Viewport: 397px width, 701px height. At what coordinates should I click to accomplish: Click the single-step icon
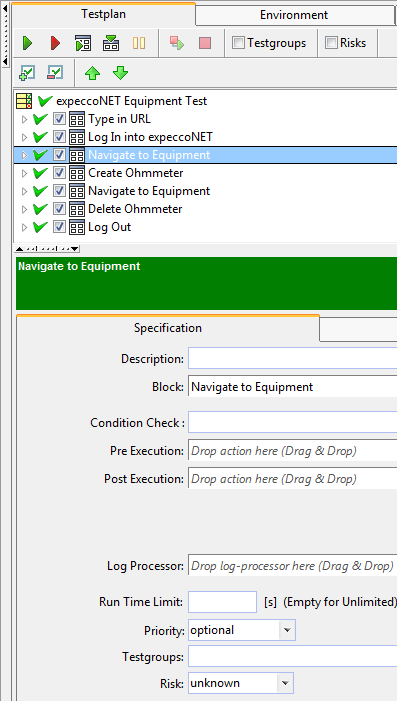point(177,43)
